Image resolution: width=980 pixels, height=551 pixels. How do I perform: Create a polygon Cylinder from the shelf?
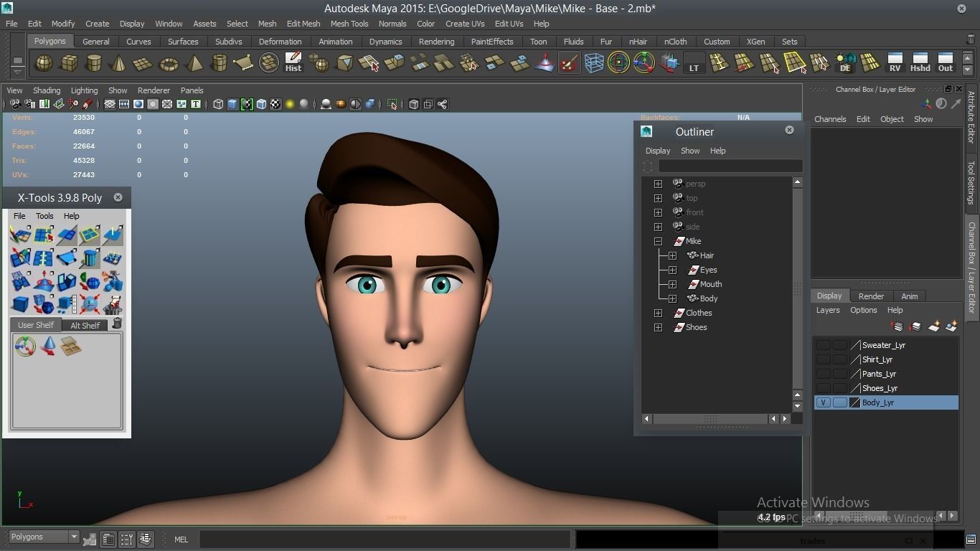tap(93, 63)
